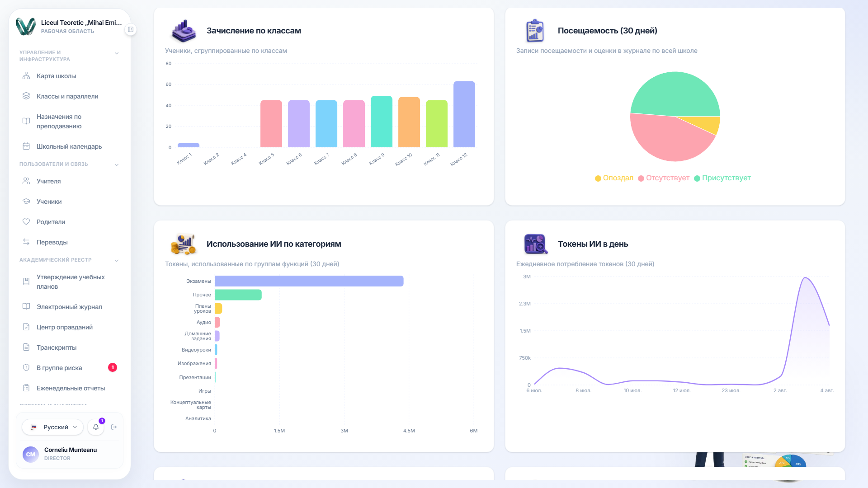Go to Родители page
The image size is (868, 488).
(70, 222)
